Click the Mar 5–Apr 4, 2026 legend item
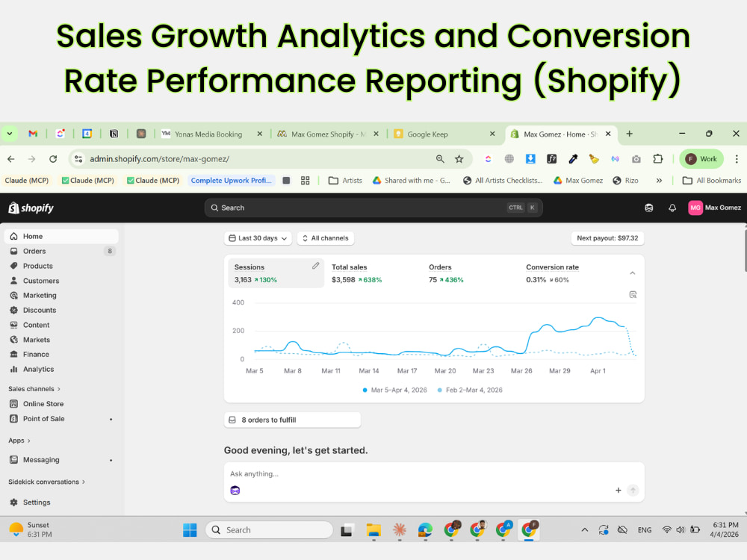This screenshot has width=747, height=560. pyautogui.click(x=394, y=390)
